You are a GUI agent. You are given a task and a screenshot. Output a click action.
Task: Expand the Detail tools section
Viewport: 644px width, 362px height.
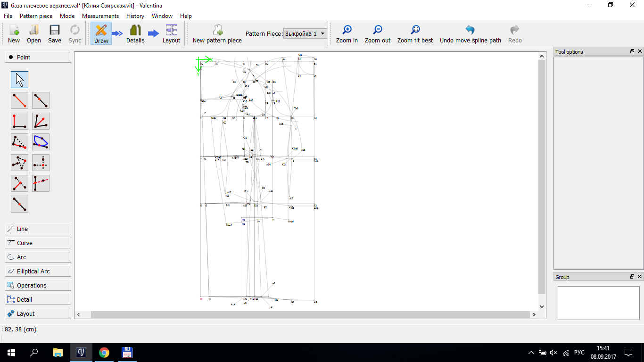[38, 299]
